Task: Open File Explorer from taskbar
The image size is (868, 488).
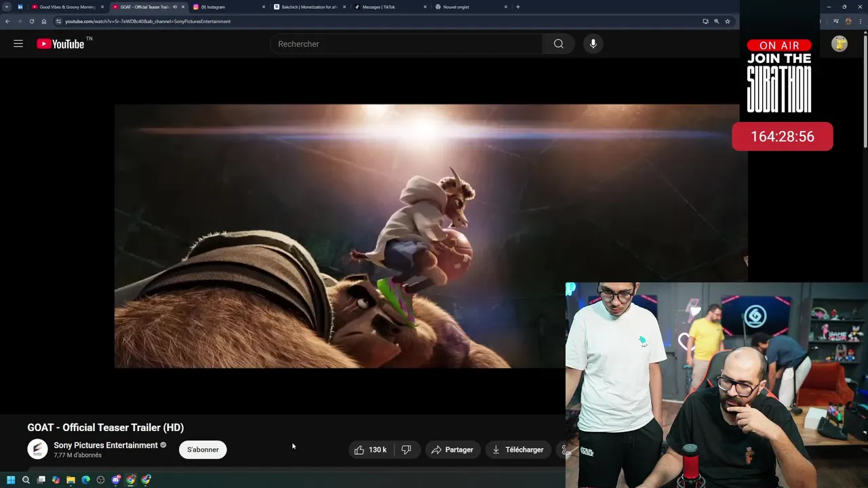Action: pyautogui.click(x=71, y=480)
